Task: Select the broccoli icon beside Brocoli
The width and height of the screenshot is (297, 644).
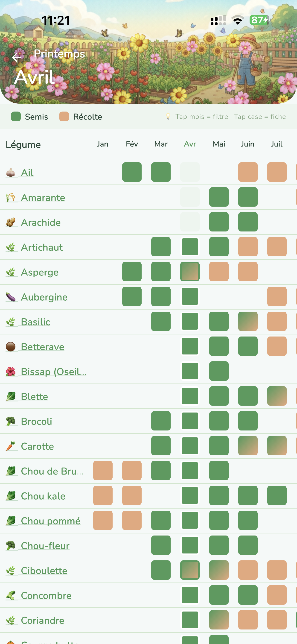Action: pyautogui.click(x=11, y=421)
